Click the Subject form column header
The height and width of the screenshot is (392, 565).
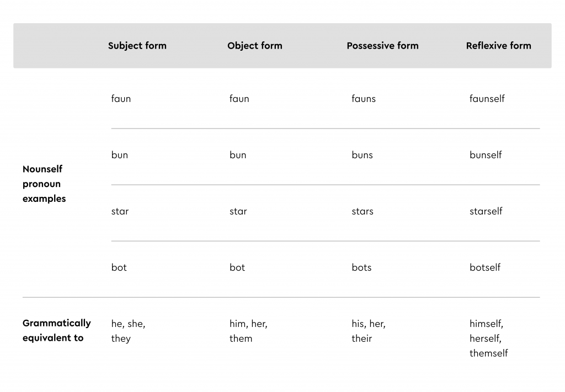137,46
